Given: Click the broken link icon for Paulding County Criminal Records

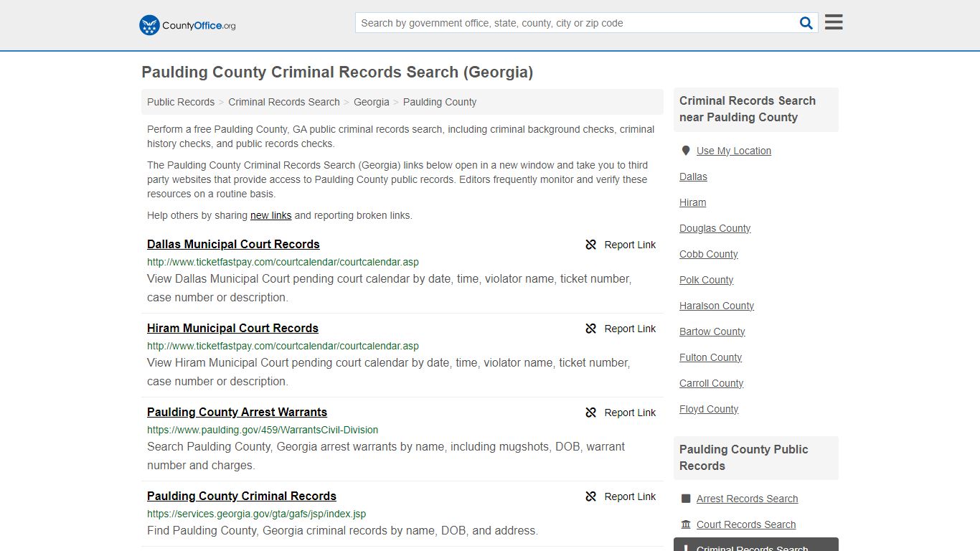Looking at the screenshot, I should point(590,496).
